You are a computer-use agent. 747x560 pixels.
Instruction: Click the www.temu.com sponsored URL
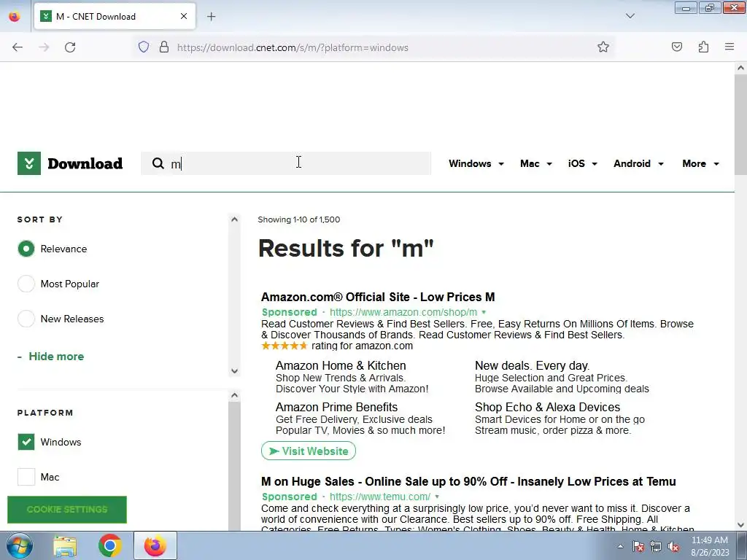click(380, 497)
